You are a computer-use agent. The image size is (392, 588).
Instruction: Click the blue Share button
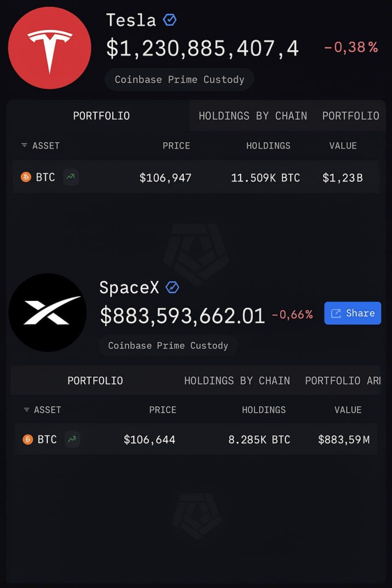coord(353,313)
